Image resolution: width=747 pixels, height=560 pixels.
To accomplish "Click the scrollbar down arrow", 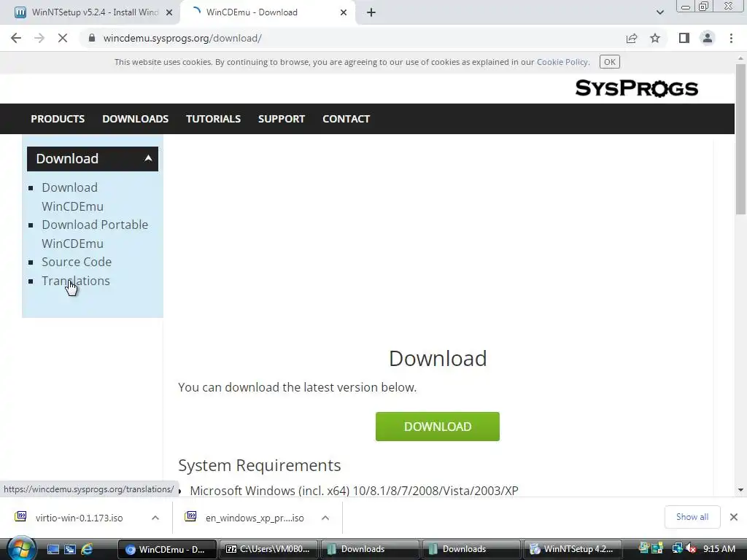I will [x=740, y=490].
